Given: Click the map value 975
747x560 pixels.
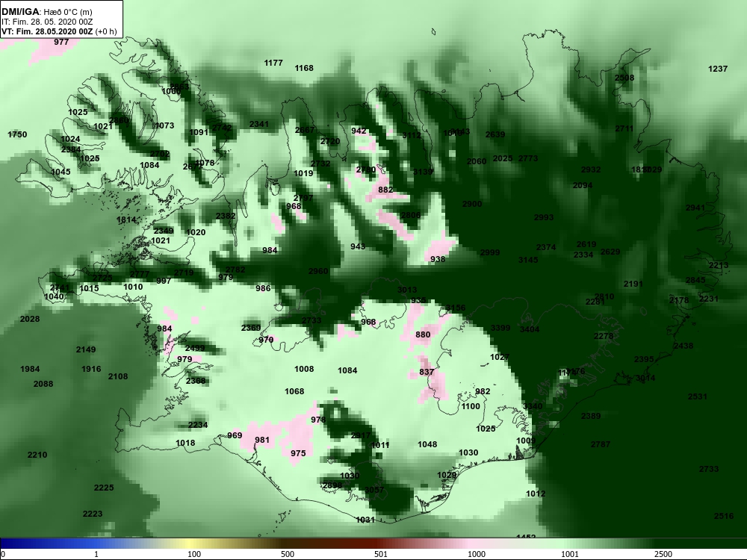Looking at the screenshot, I should click(x=298, y=453).
